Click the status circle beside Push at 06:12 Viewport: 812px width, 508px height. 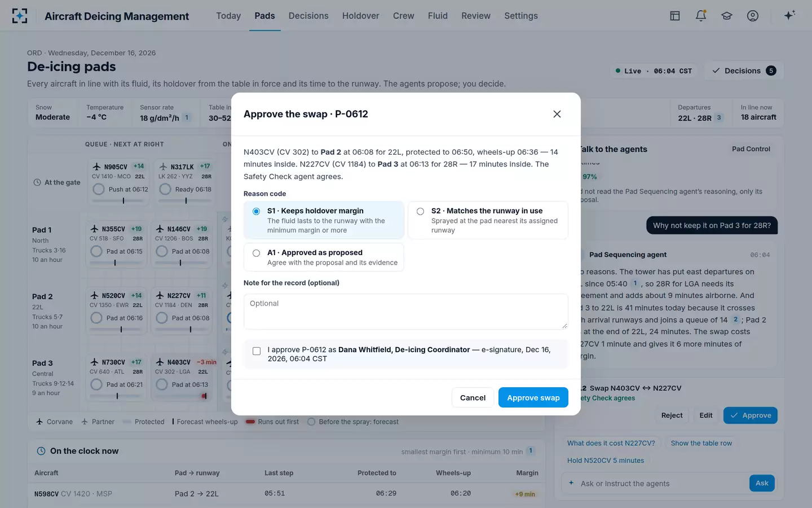(99, 189)
